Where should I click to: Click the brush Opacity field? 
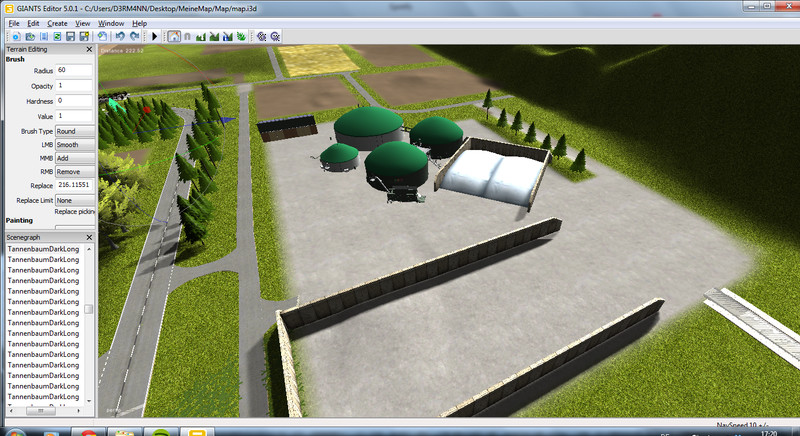[x=74, y=86]
